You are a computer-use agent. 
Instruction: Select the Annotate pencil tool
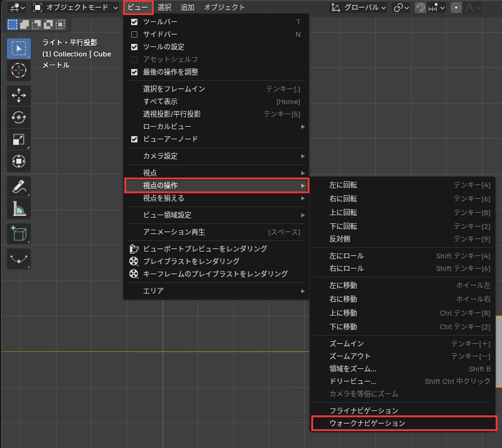point(19,186)
